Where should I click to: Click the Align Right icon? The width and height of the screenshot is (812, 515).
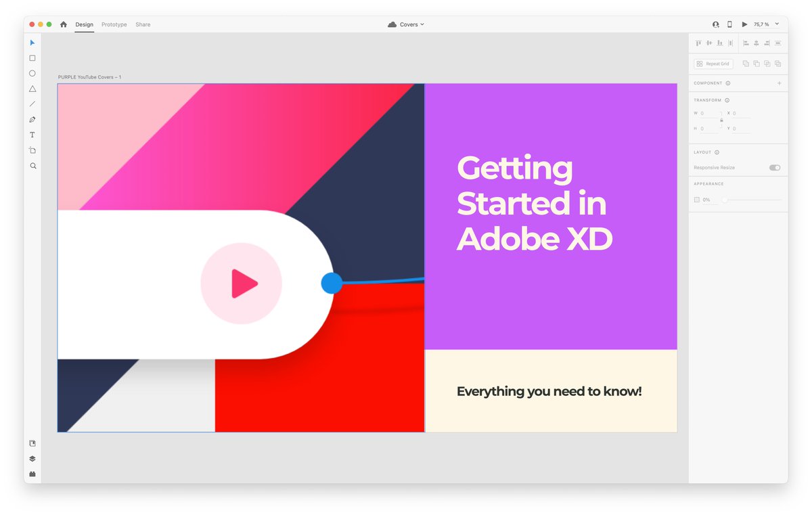tap(767, 43)
